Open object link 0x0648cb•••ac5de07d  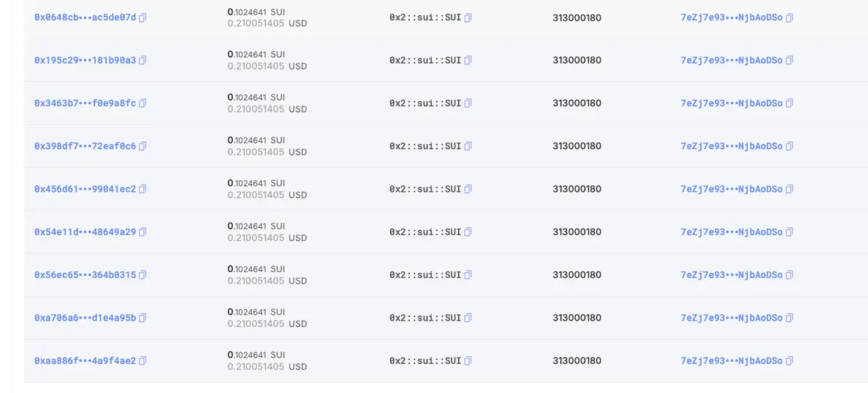(85, 17)
